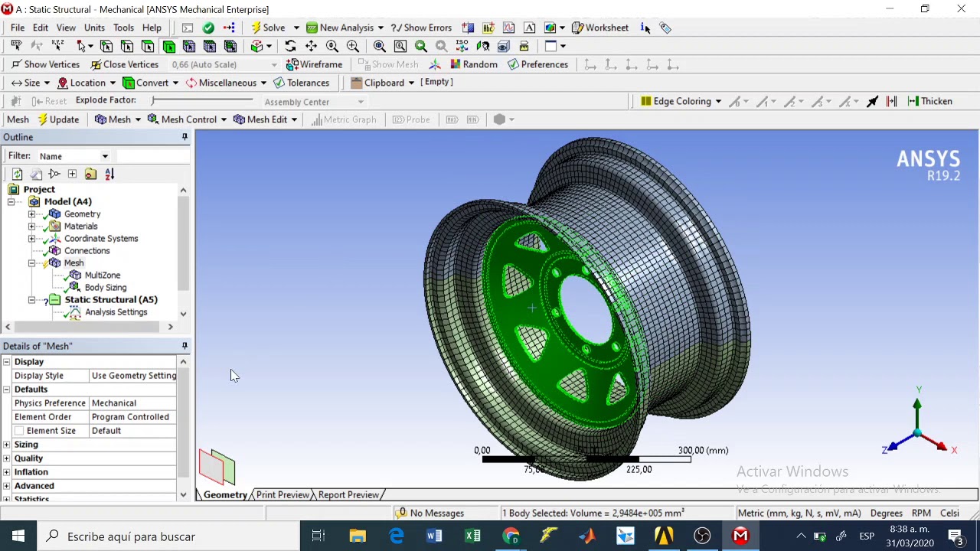Apply Random colors
The height and width of the screenshot is (551, 980).
pyautogui.click(x=473, y=64)
